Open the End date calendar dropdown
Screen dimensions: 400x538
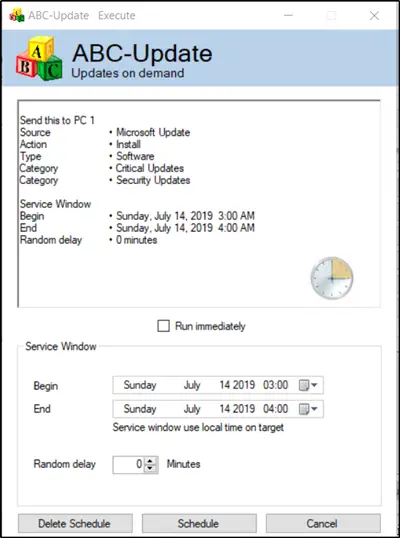(308, 409)
